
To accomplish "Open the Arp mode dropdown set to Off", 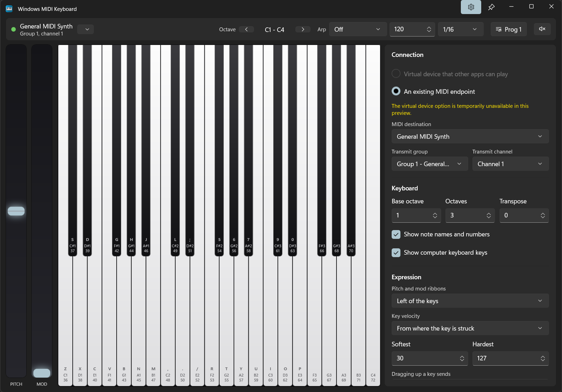I will (358, 29).
